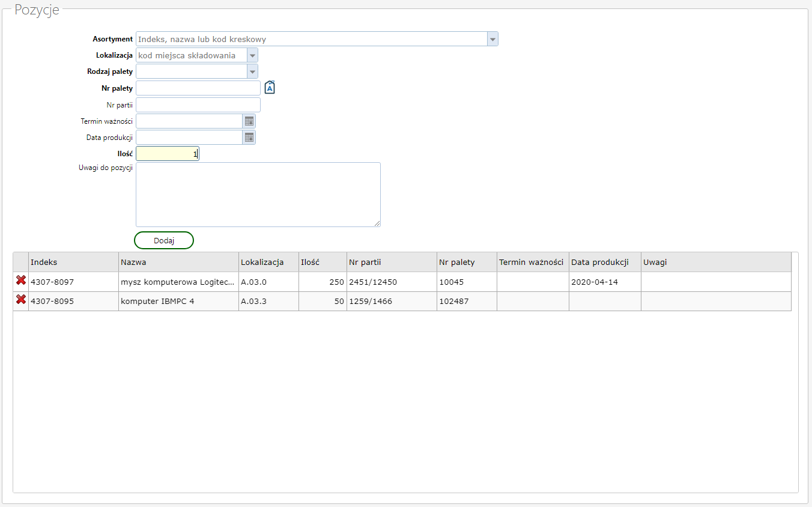Sort by the Indeks column header
Screen dimensions: 812x507
pos(73,262)
